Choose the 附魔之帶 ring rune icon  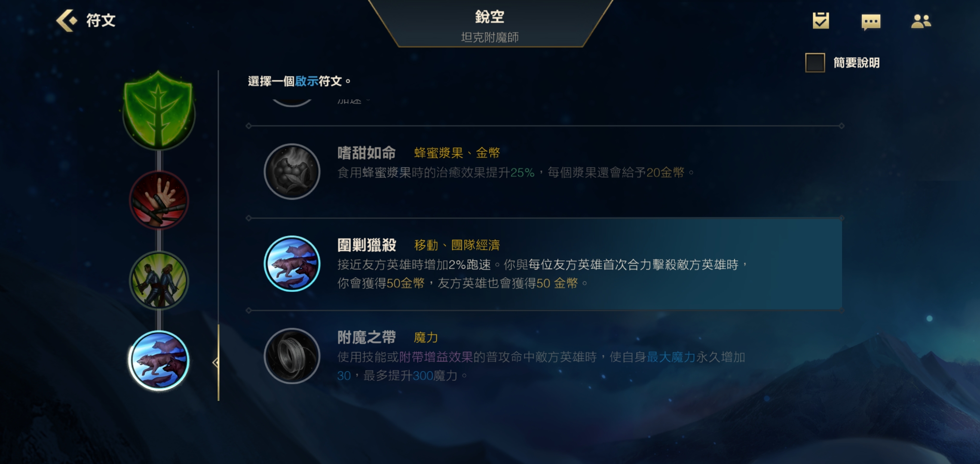pos(292,356)
